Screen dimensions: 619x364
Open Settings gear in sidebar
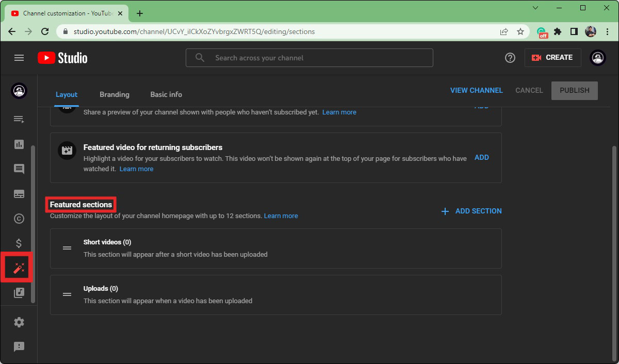(19, 322)
